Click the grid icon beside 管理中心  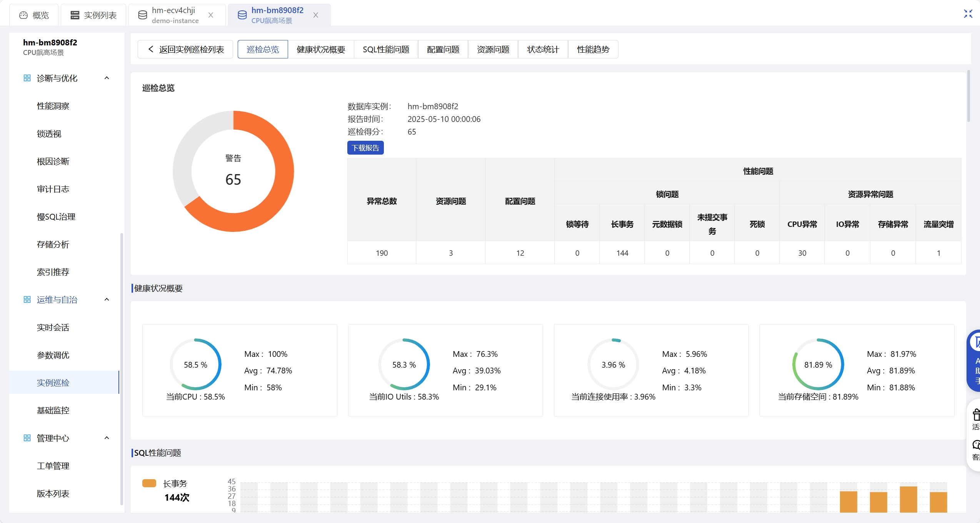[x=27, y=438]
